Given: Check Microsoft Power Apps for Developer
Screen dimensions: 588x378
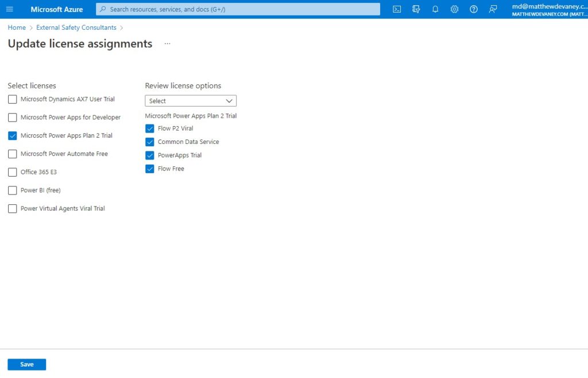Looking at the screenshot, I should click(x=13, y=117).
